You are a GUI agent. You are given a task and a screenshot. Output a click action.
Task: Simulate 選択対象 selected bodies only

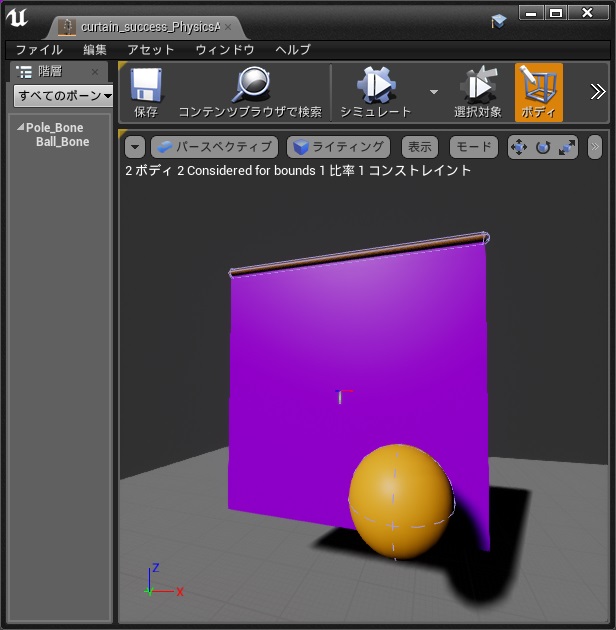478,93
